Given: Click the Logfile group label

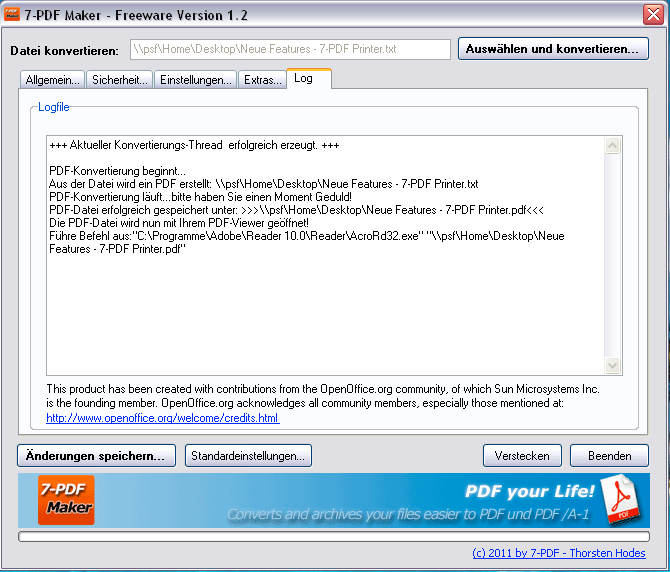Looking at the screenshot, I should pos(53,107).
